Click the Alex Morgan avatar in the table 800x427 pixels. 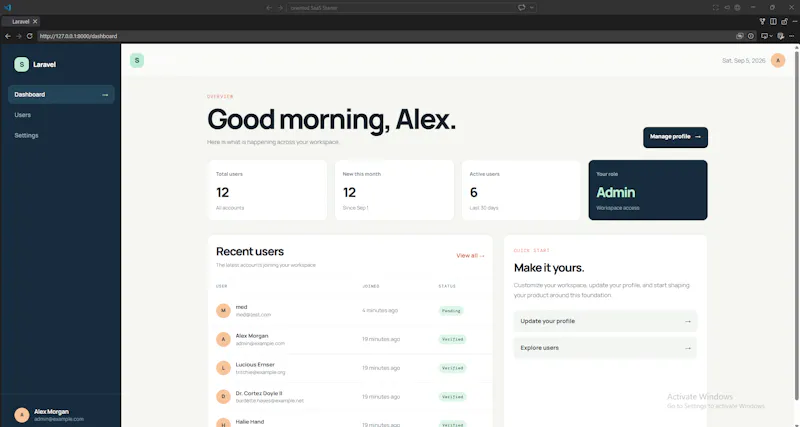tap(223, 339)
